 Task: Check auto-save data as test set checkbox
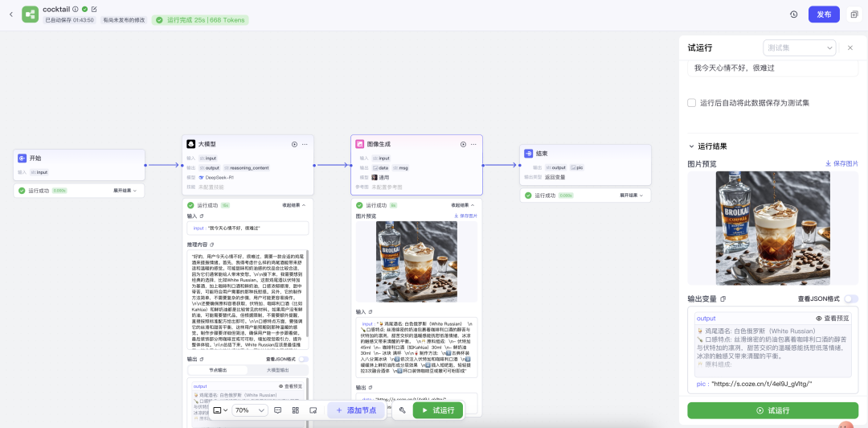click(692, 103)
